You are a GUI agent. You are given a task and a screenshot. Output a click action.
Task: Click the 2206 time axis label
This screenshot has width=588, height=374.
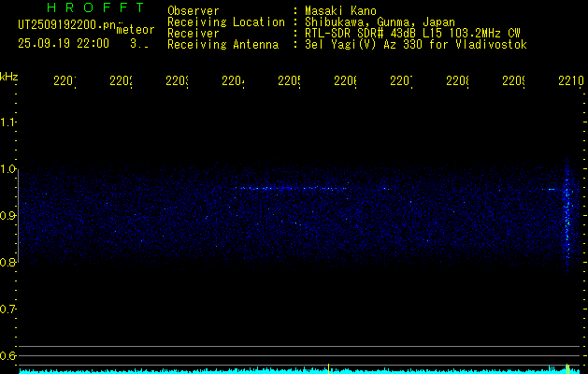pos(345,81)
